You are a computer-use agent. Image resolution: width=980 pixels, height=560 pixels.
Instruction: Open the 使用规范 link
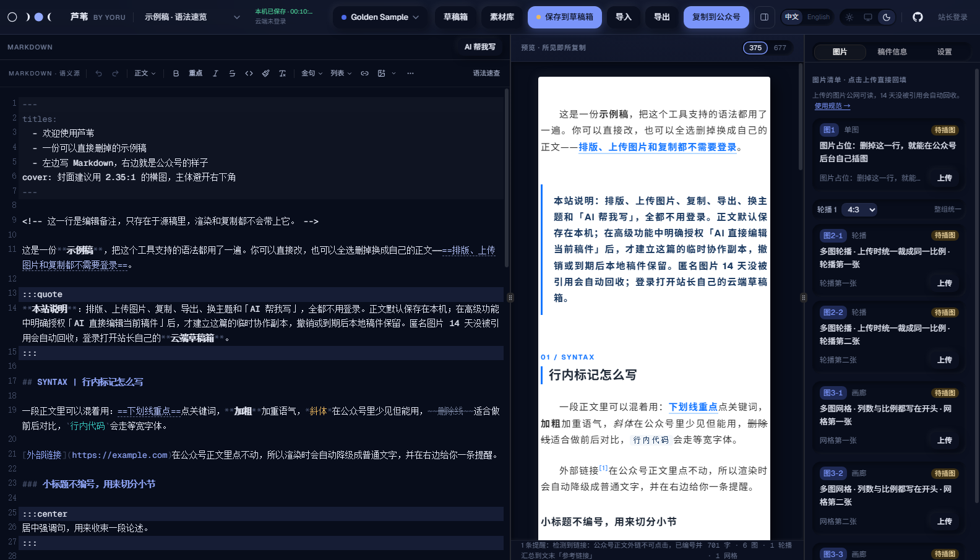[832, 106]
